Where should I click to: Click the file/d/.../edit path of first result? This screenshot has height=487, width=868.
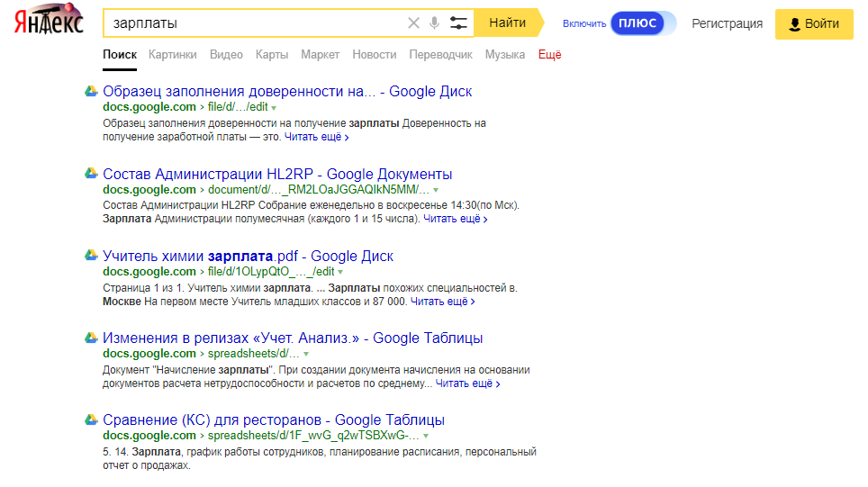pos(238,107)
